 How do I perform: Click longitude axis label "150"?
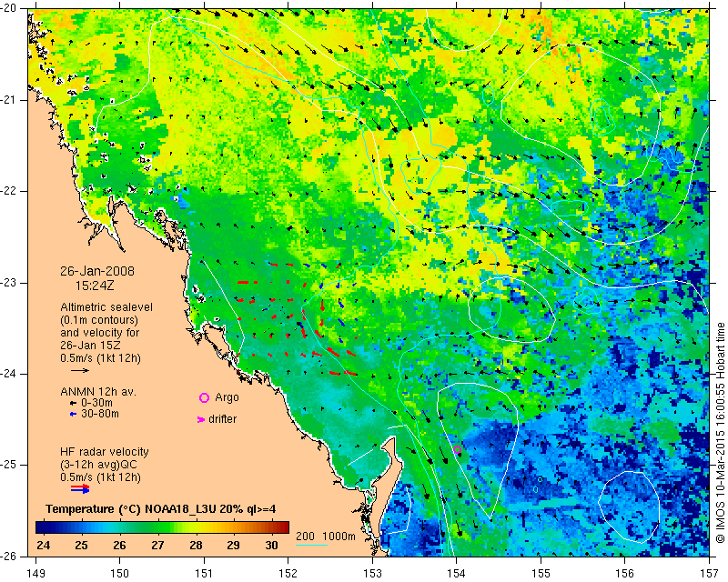(120, 573)
